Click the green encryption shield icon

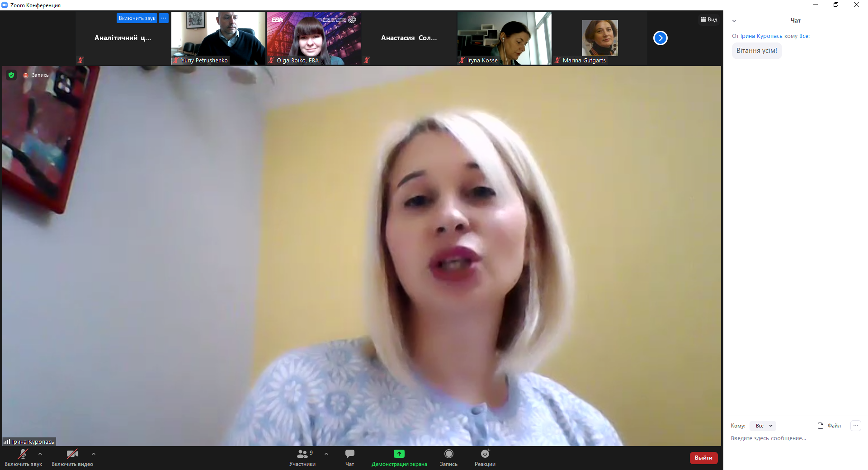coord(11,75)
